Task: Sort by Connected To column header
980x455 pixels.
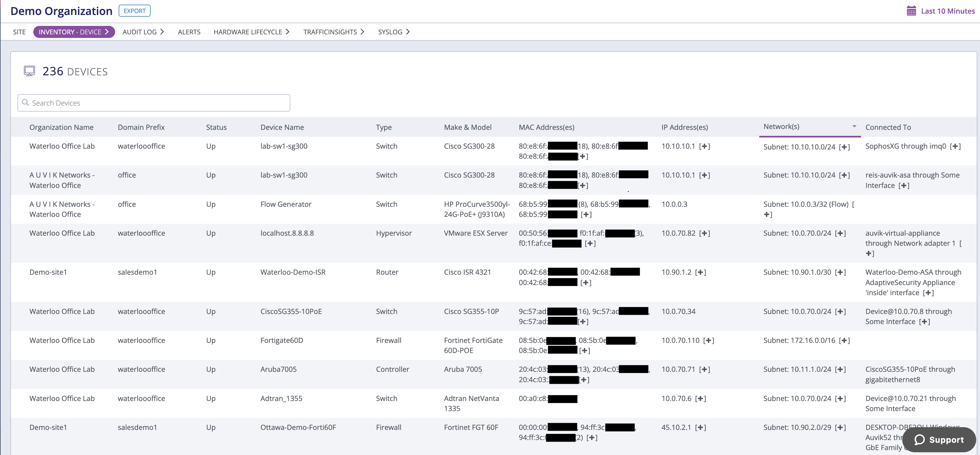Action: (x=888, y=127)
